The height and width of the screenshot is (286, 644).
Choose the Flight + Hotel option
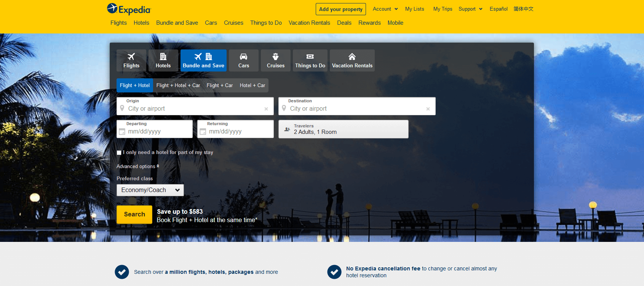135,85
